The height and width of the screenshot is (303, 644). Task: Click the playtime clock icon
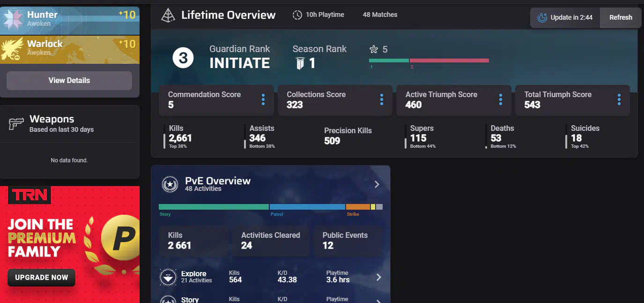[297, 15]
